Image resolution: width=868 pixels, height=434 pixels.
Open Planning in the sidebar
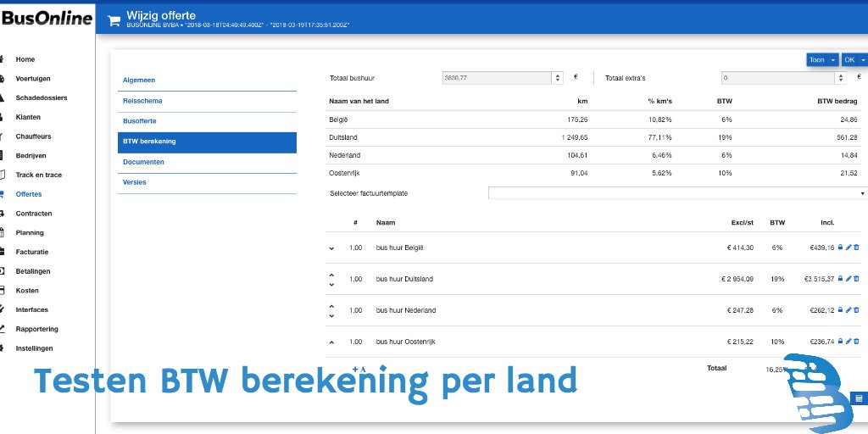tap(30, 233)
